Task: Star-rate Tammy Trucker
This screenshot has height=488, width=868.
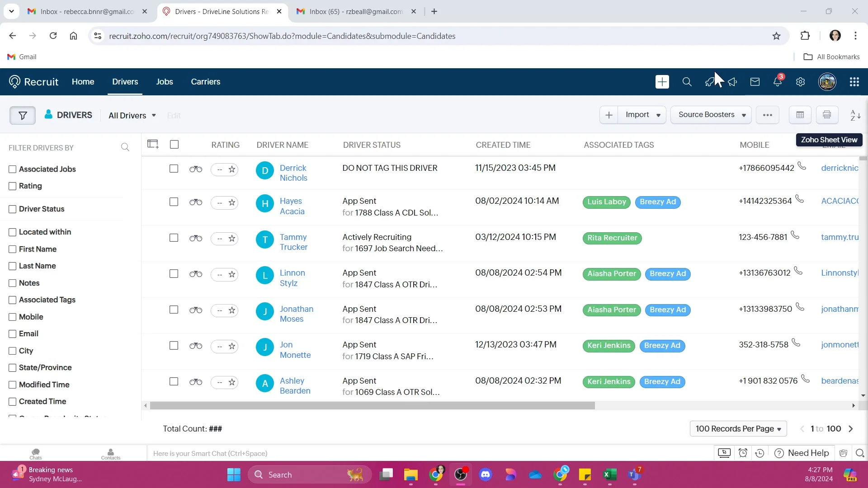Action: point(232,238)
